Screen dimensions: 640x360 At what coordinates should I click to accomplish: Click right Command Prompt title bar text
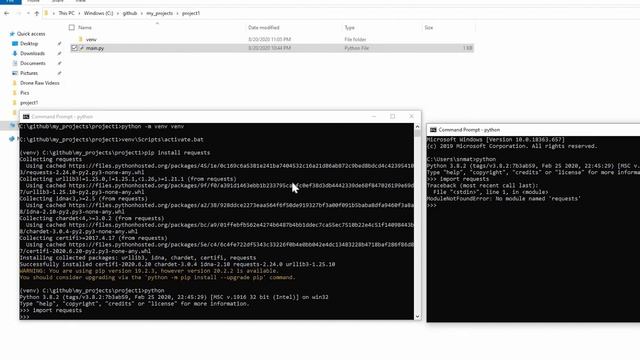[x=469, y=130]
